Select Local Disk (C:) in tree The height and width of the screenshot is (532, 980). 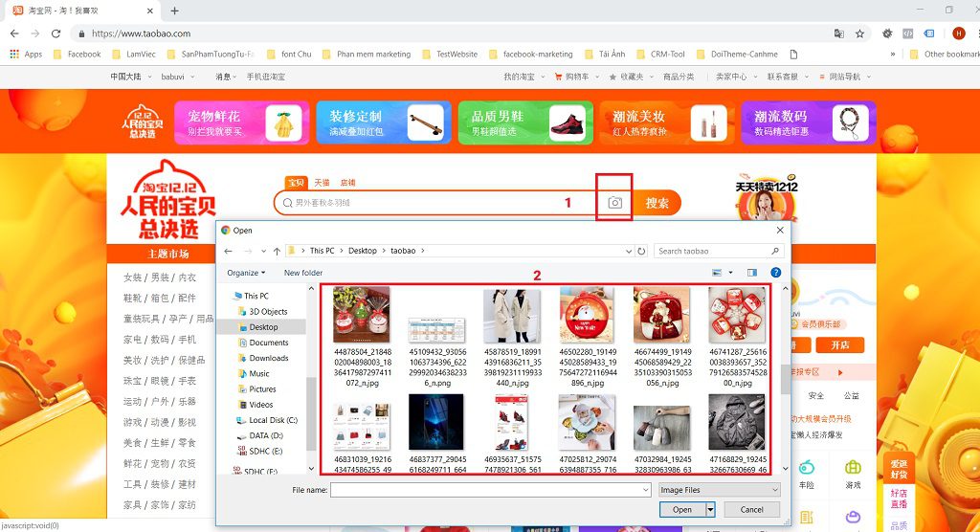pyautogui.click(x=273, y=420)
